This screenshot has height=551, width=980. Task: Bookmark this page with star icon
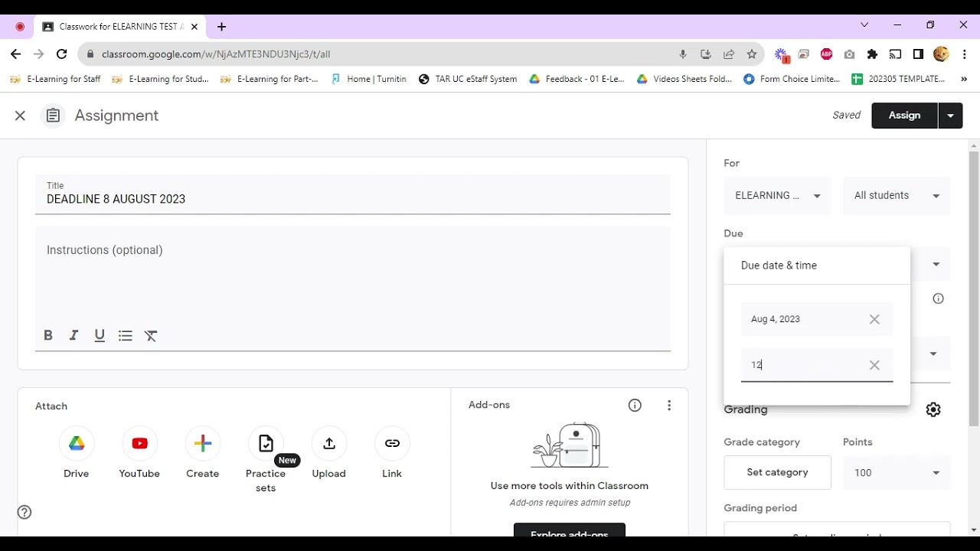click(x=752, y=54)
